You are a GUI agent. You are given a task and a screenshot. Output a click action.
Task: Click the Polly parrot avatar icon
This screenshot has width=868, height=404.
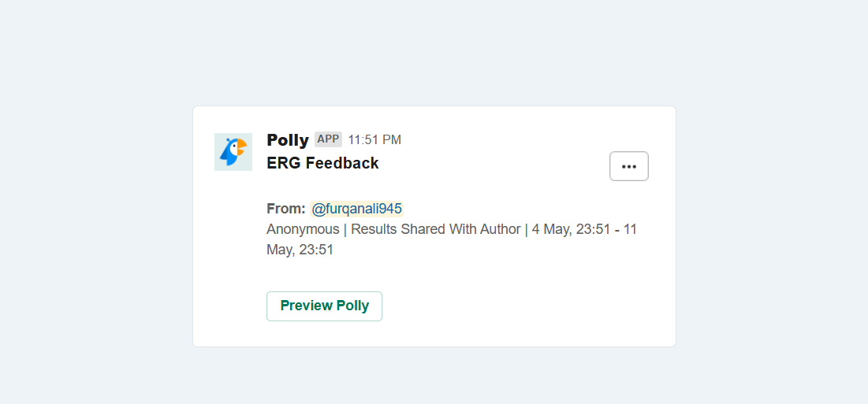click(233, 152)
